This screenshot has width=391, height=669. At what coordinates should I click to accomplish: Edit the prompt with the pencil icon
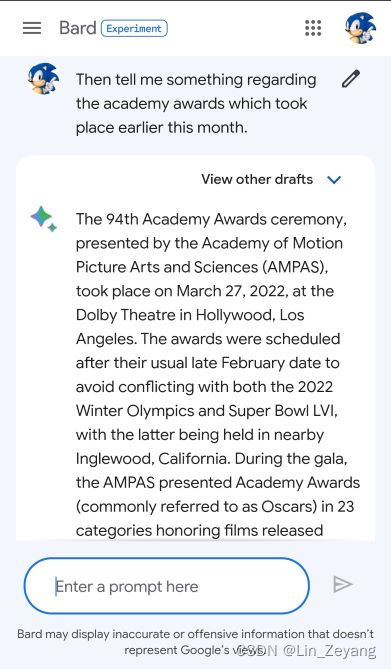click(x=351, y=79)
